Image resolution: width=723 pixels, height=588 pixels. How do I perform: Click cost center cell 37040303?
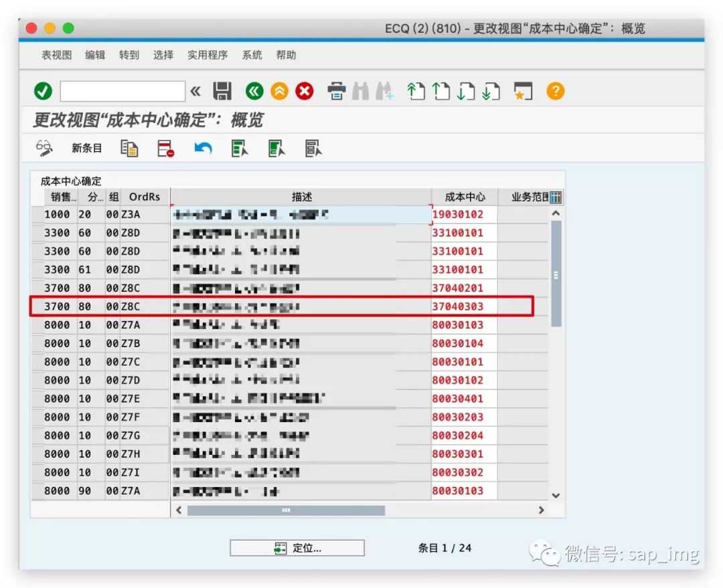[465, 306]
